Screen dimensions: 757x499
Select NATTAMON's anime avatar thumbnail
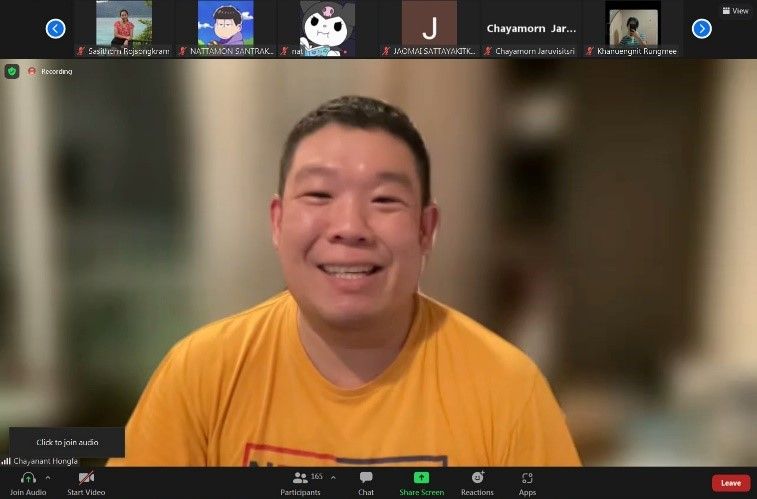(225, 25)
